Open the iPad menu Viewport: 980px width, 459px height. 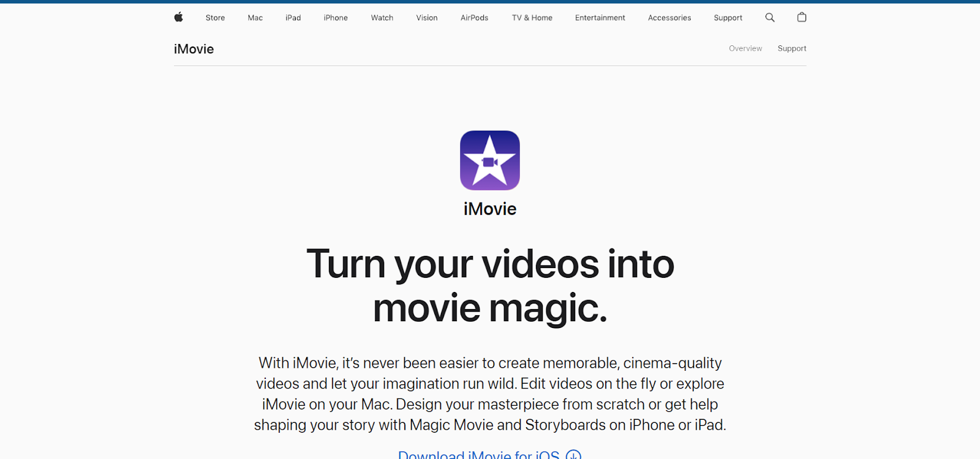[x=293, y=18]
